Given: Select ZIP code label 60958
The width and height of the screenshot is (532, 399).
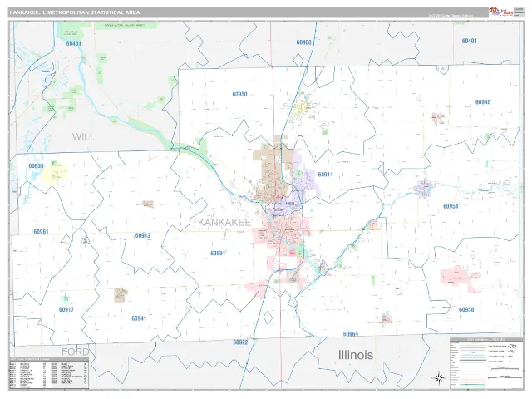Looking at the screenshot, I should tap(466, 310).
